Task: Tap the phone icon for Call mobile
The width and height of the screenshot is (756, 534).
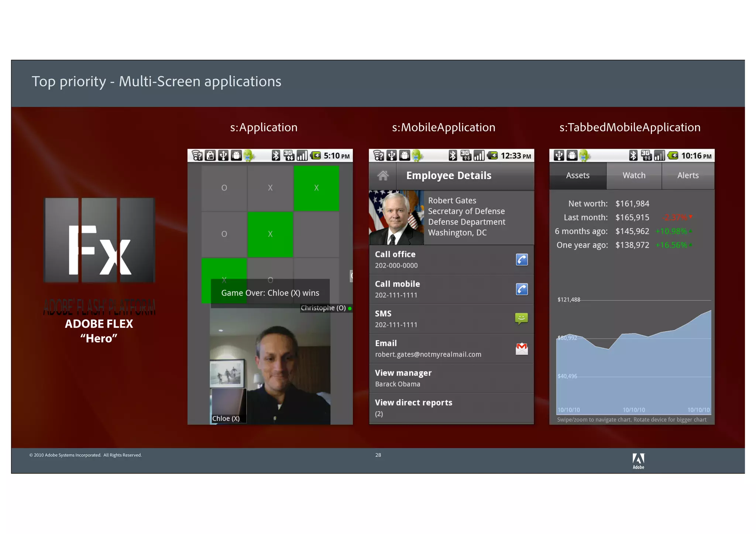Action: (x=522, y=289)
